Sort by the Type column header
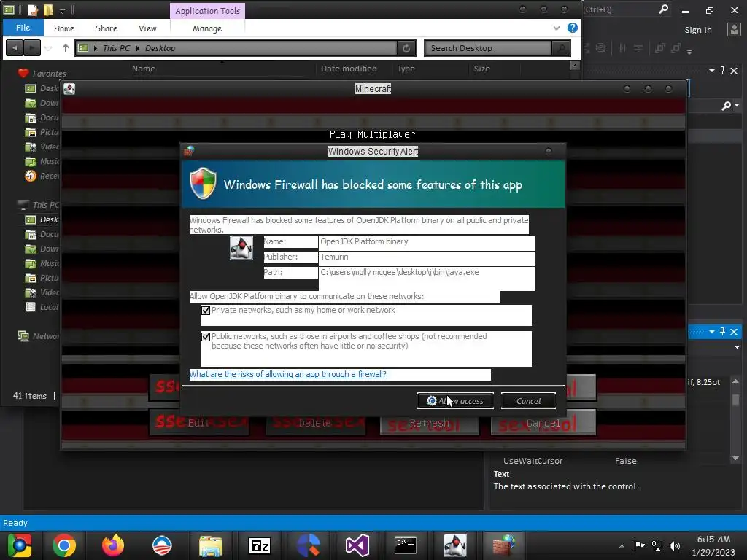This screenshot has height=560, width=747. 406,69
